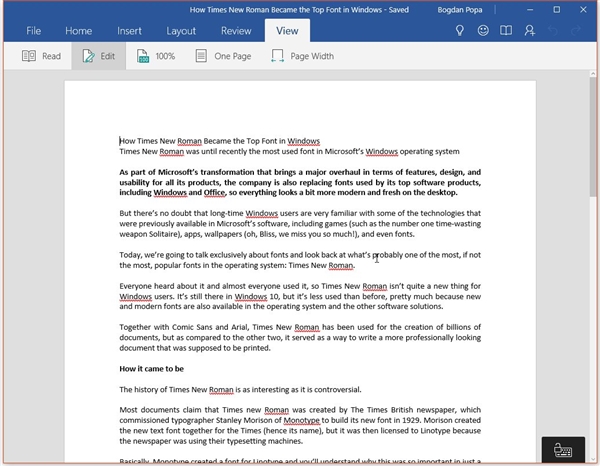The height and width of the screenshot is (466, 600).
Task: Open the Insert tab
Action: point(129,31)
